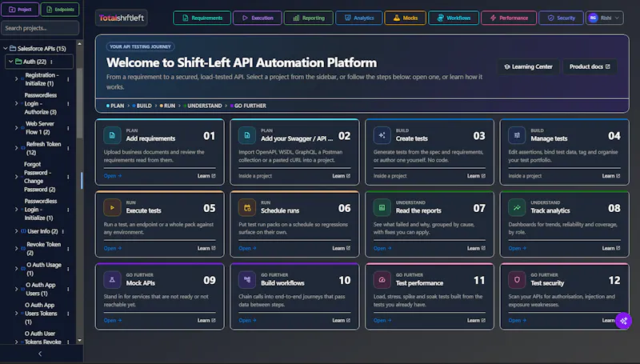
Task: Expand Passwordless Login - Authorize (3)
Action: [x=16, y=104]
